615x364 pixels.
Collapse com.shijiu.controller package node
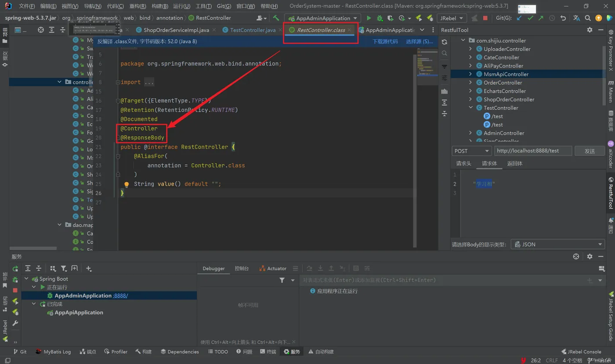pyautogui.click(x=463, y=40)
